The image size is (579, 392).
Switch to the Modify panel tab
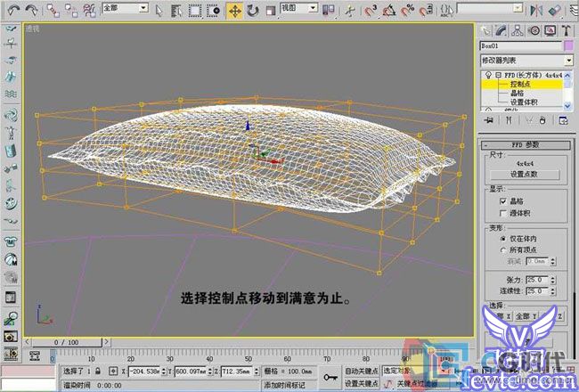pyautogui.click(x=502, y=31)
